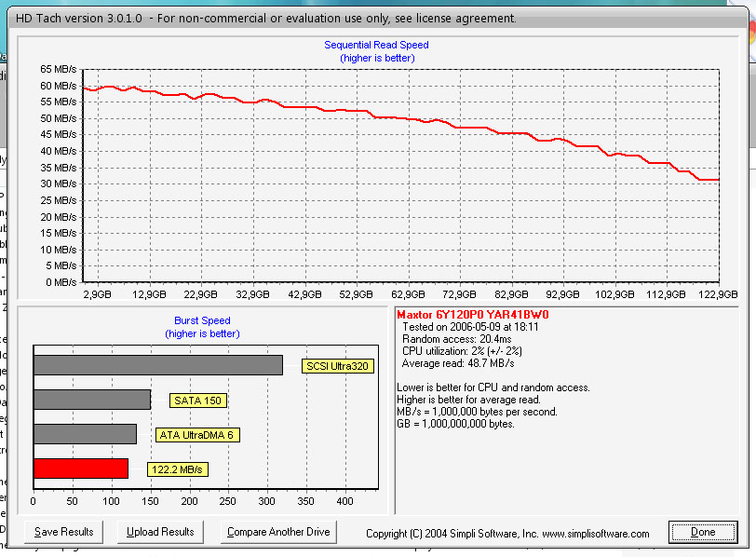The image size is (756, 557).
Task: Select the SCSI Ultra320 label
Action: click(337, 366)
